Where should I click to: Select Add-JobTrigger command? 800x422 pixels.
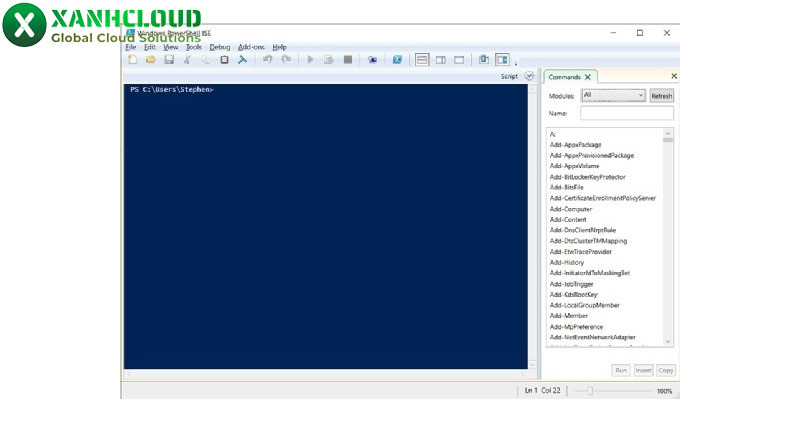click(571, 284)
